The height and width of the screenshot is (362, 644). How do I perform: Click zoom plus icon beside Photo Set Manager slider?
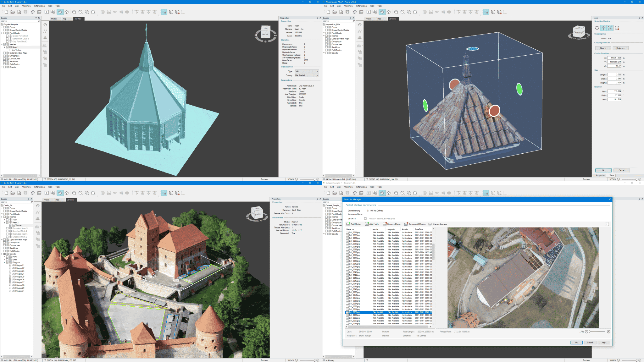pos(608,332)
